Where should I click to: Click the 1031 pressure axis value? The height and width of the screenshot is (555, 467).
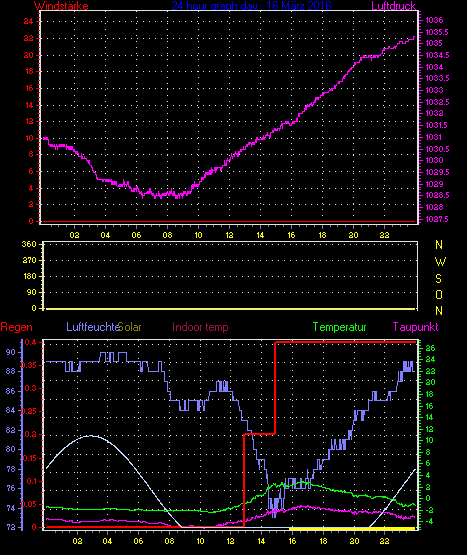tap(434, 137)
